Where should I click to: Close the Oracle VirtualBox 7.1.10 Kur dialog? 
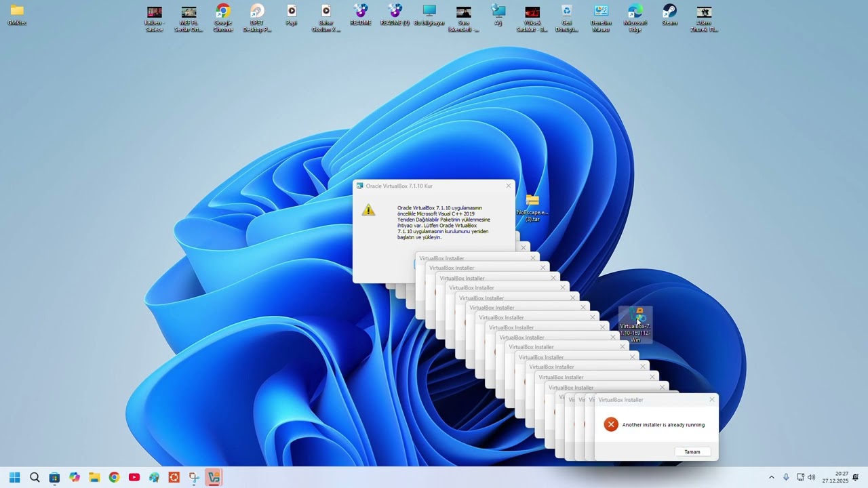point(508,186)
